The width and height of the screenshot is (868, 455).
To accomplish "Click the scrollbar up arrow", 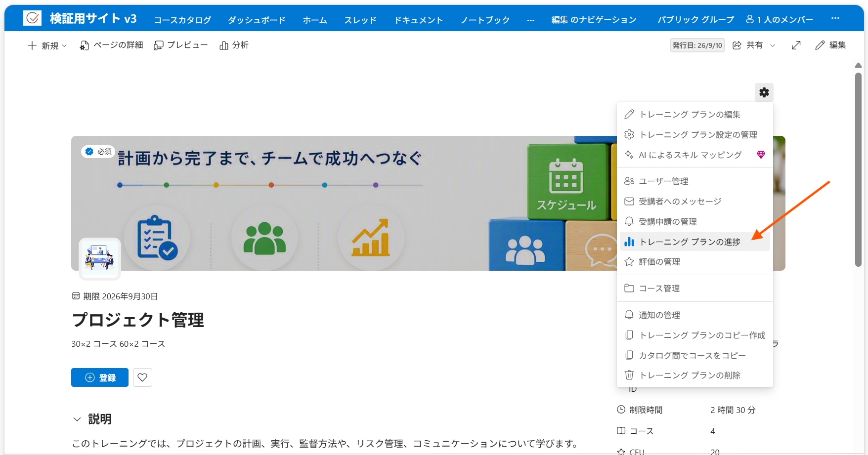I will pos(859,65).
